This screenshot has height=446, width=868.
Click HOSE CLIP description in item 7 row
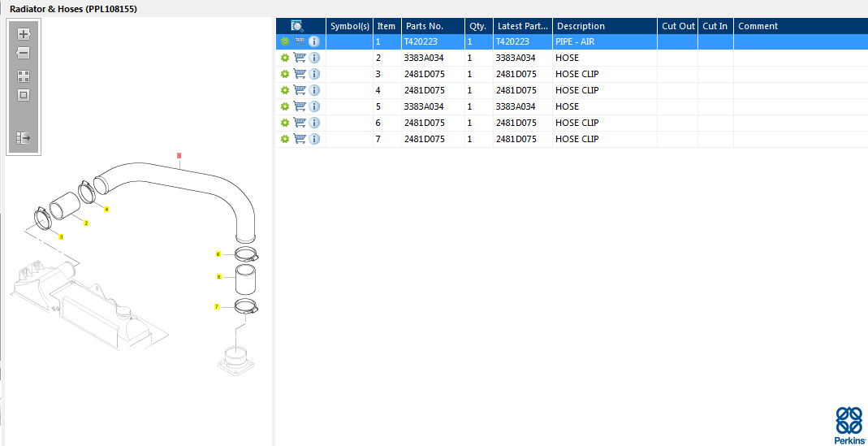point(577,138)
